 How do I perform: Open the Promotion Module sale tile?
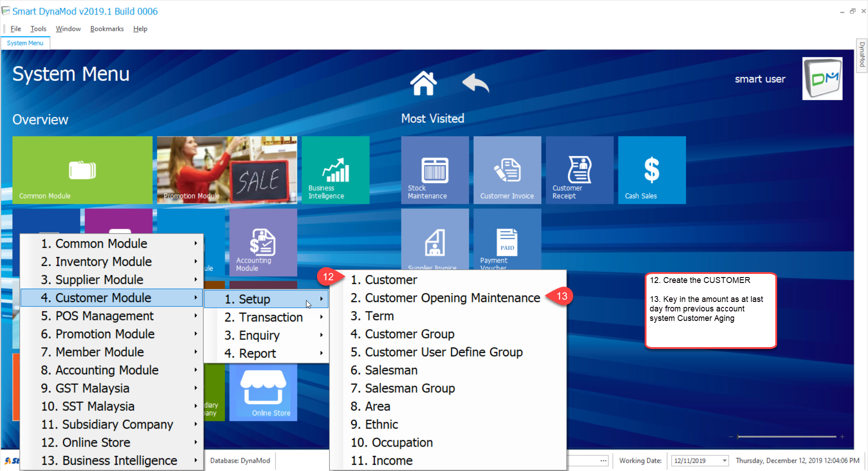227,170
